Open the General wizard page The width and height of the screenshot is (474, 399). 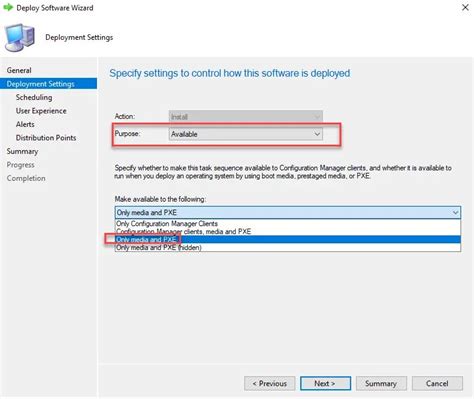19,70
